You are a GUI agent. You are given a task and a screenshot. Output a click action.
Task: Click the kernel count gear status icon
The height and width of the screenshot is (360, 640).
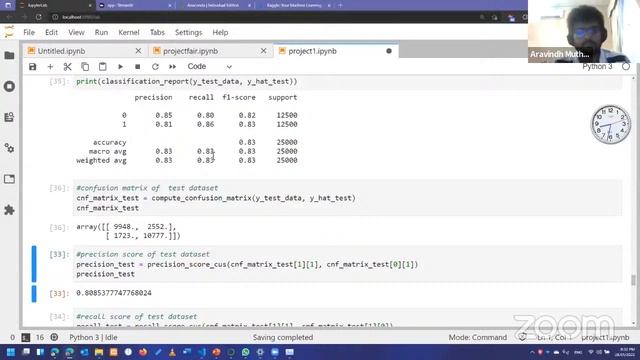(x=54, y=338)
